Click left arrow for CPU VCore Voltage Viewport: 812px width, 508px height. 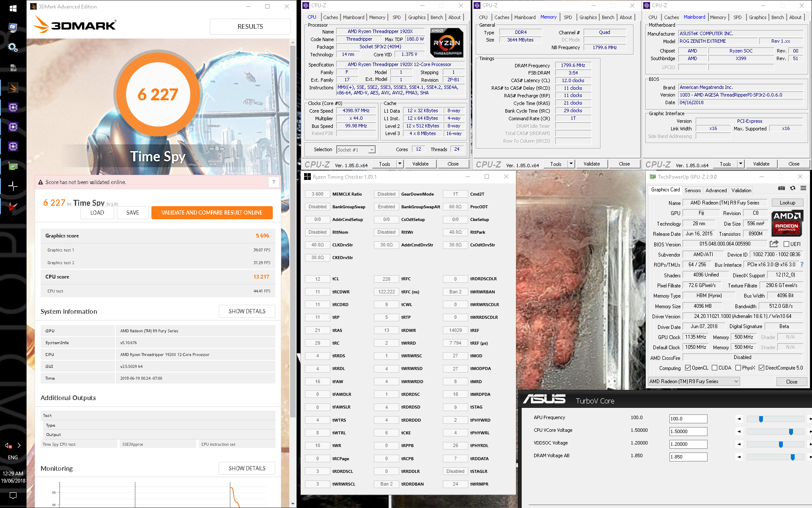tap(739, 432)
